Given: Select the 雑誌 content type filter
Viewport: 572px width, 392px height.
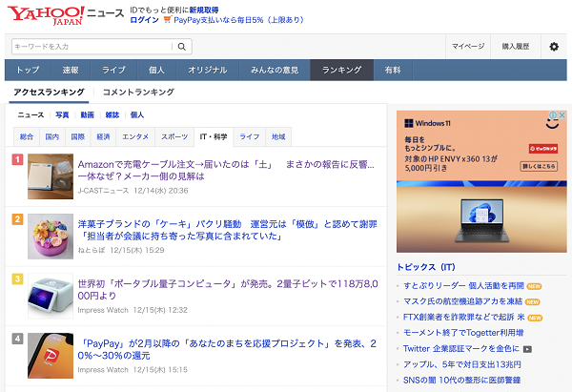Looking at the screenshot, I should pyautogui.click(x=112, y=115).
